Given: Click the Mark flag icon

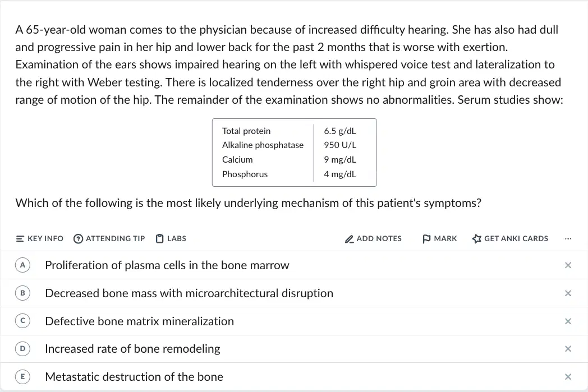Looking at the screenshot, I should (x=426, y=239).
